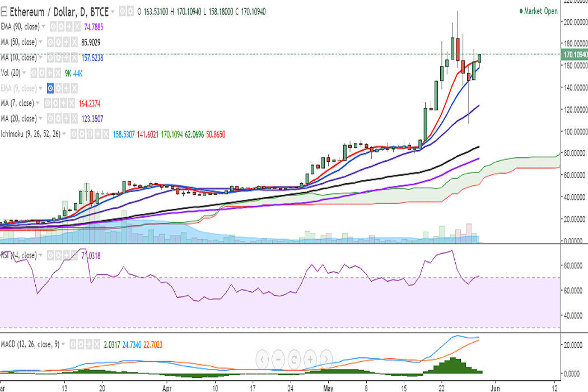Hide the MACD indicator via eye icon
The width and height of the screenshot is (588, 392).
point(73,344)
